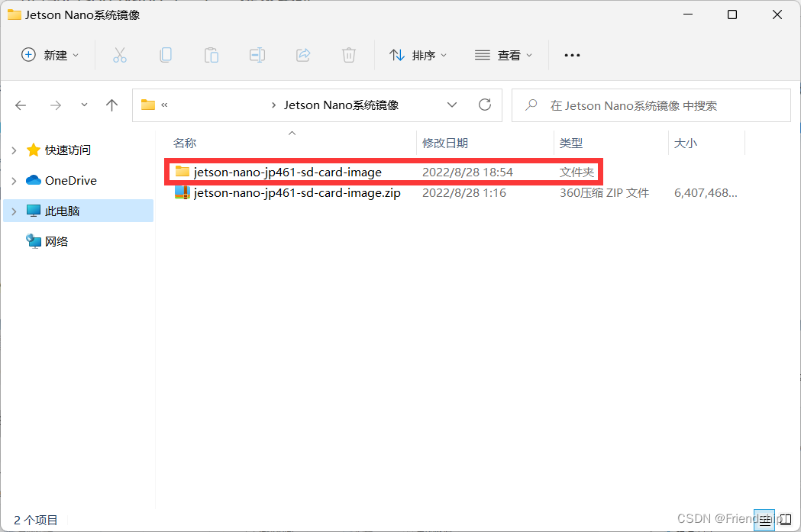
Task: Open the 查看 (View) dropdown
Action: coord(503,55)
